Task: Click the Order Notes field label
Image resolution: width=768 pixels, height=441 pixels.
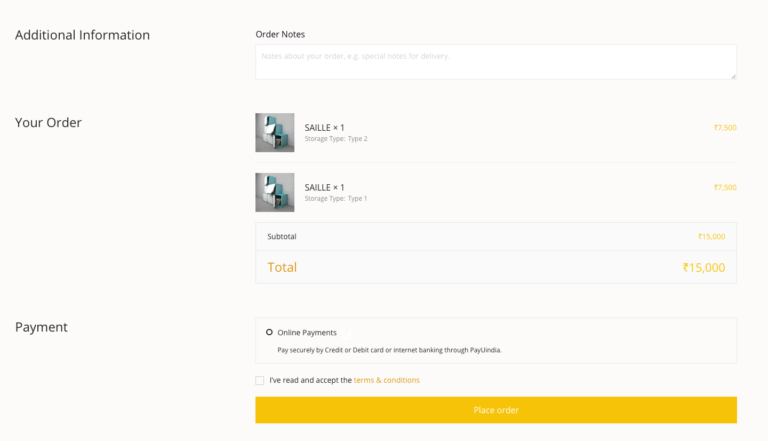Action: click(x=280, y=34)
